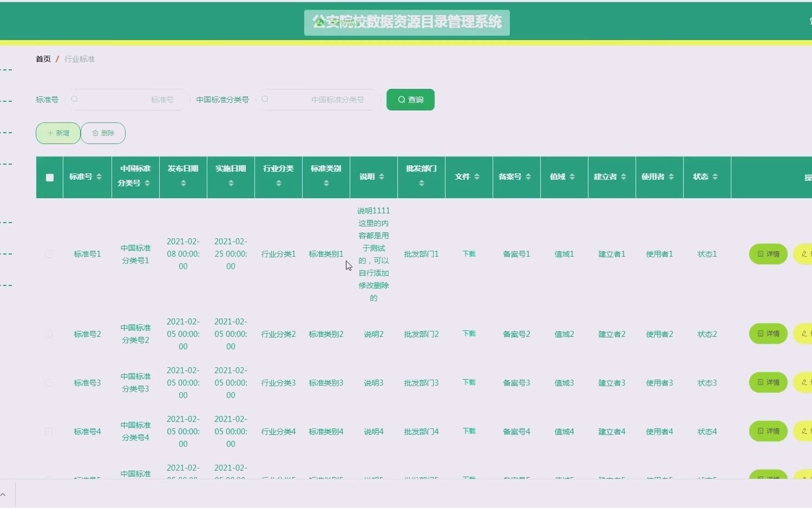The width and height of the screenshot is (812, 508).
Task: Check the 标准号4 row checkbox
Action: 49,432
